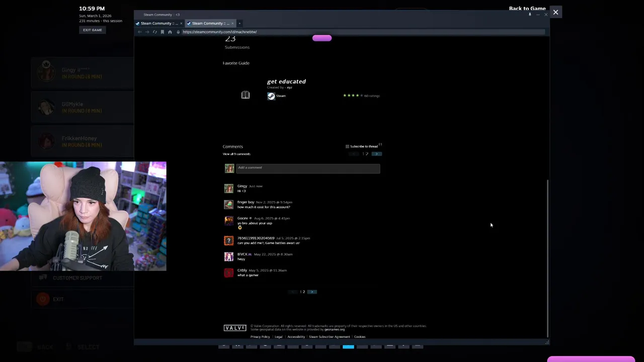Click the lock icon beside the URL

178,32
